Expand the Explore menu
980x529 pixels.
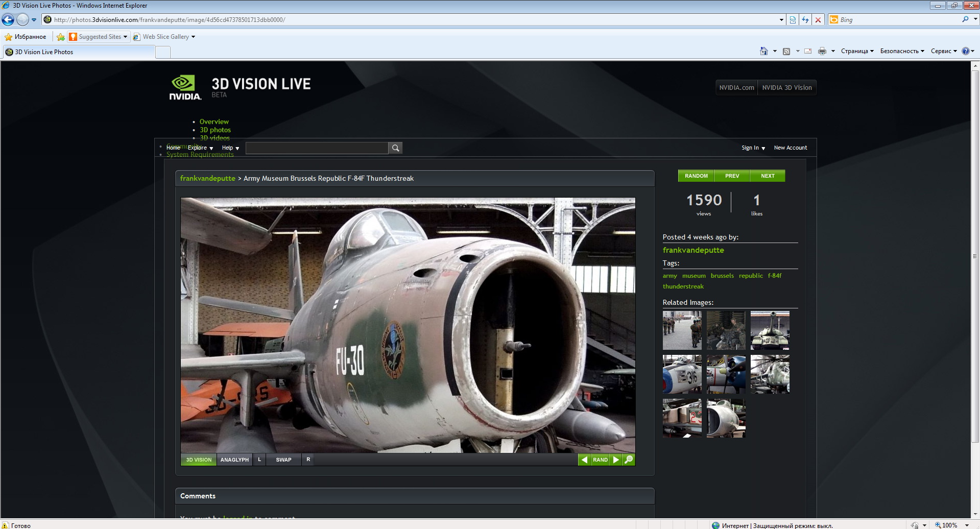point(200,148)
